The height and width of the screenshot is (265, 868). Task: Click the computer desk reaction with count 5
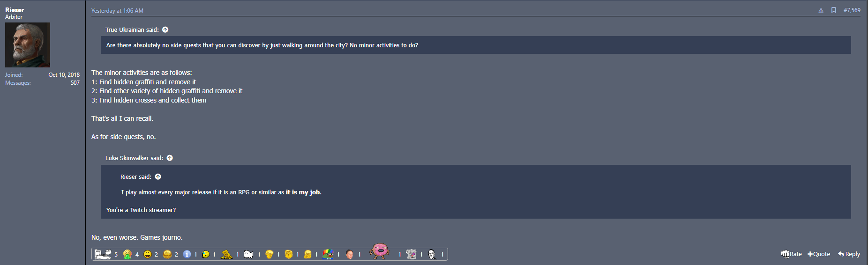point(103,254)
